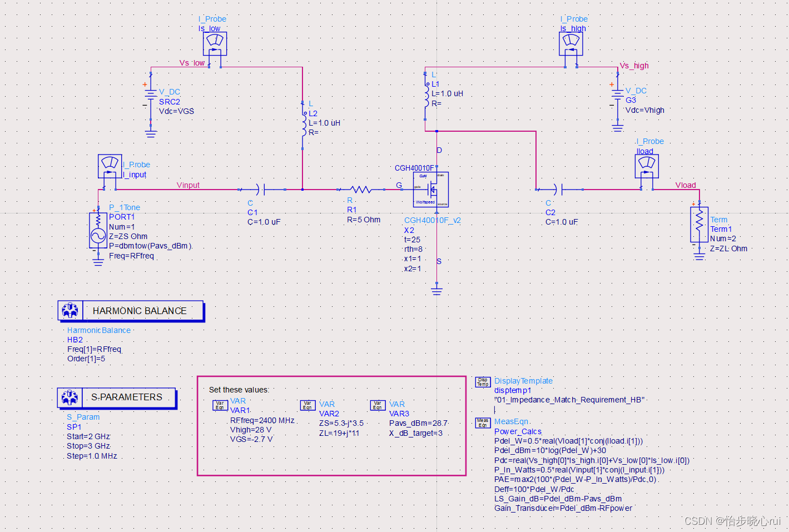Click the P=dbmtow(Pavs_dBm) parameter

click(x=151, y=246)
